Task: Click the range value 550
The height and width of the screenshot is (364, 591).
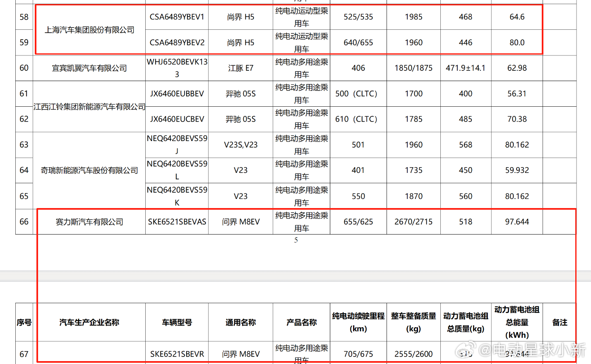Action: [x=358, y=196]
